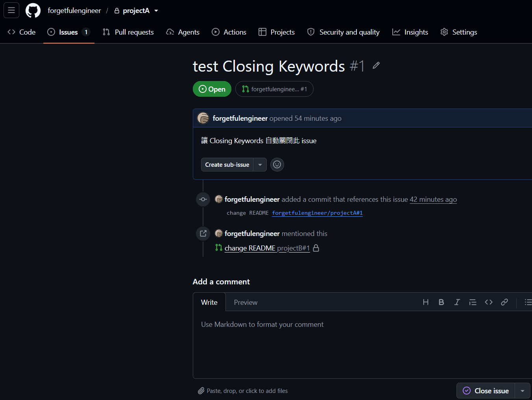
Task: Expand Close issue options dropdown arrow
Action: click(x=523, y=391)
